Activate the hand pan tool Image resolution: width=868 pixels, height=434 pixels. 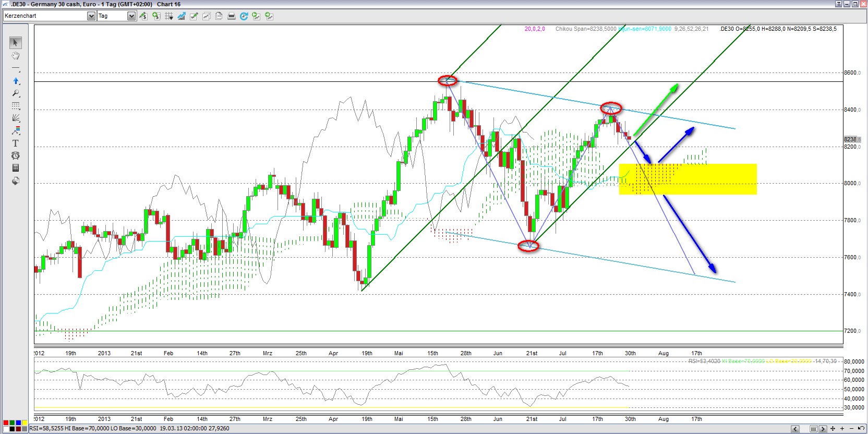pyautogui.click(x=15, y=56)
